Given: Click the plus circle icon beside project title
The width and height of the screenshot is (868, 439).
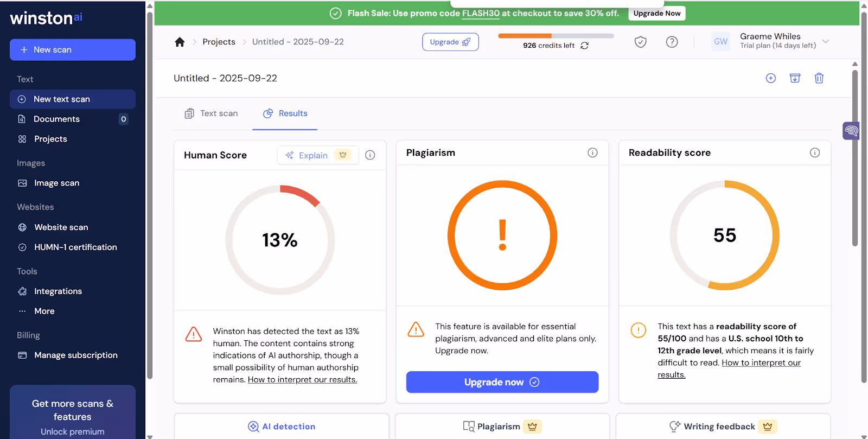Looking at the screenshot, I should 771,78.
